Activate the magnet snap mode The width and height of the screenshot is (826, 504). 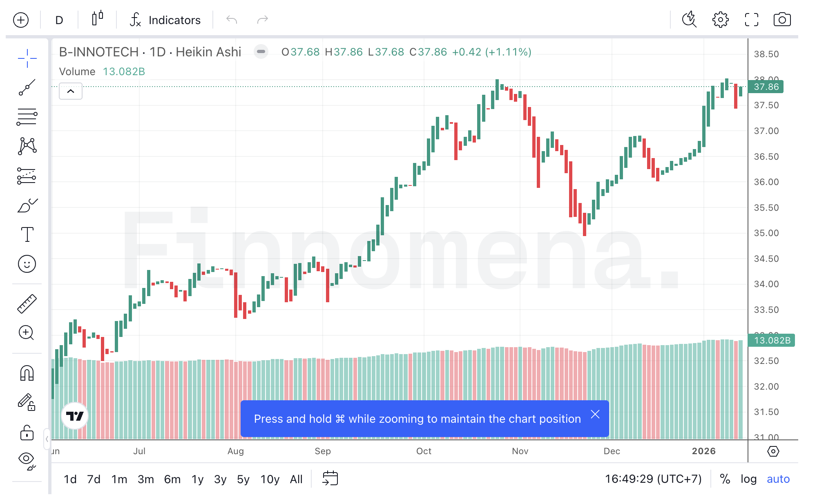pos(27,373)
